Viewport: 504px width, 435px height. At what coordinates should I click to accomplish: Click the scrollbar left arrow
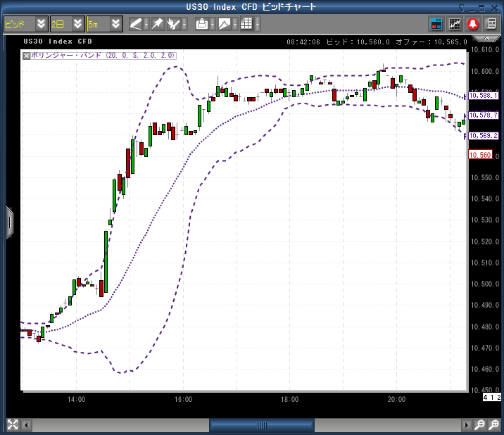coord(27,424)
